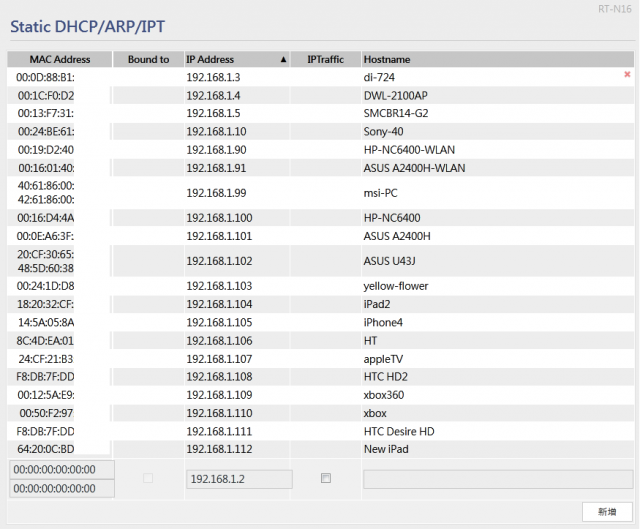The width and height of the screenshot is (640, 529).
Task: Select the HT hostname row
Action: click(320, 340)
